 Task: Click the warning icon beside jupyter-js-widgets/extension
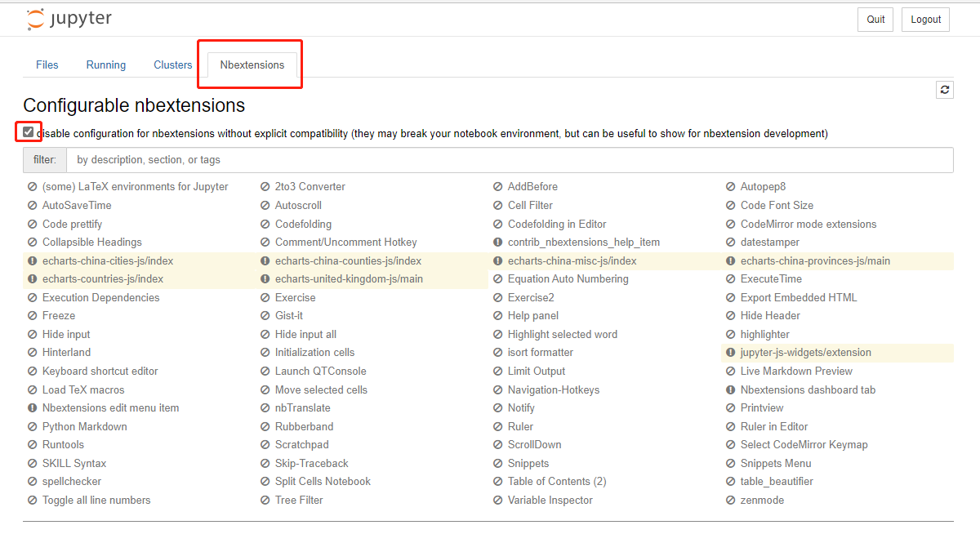[x=731, y=353]
